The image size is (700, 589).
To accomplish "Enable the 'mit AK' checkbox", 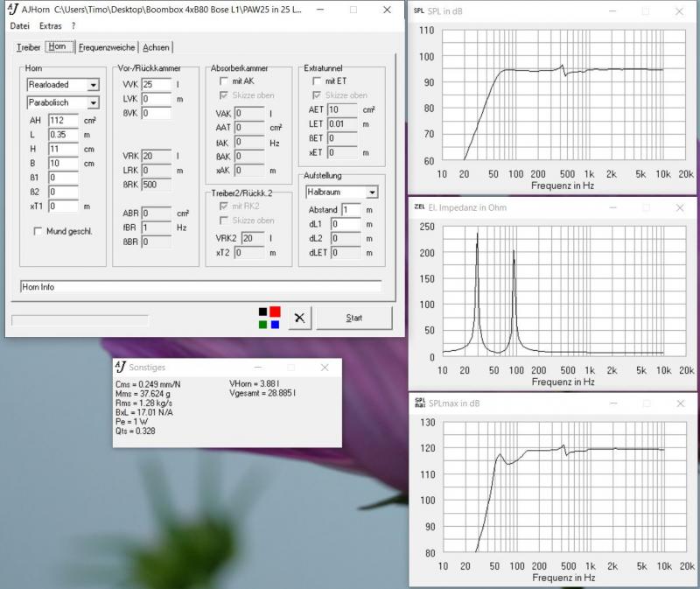I will click(x=224, y=81).
